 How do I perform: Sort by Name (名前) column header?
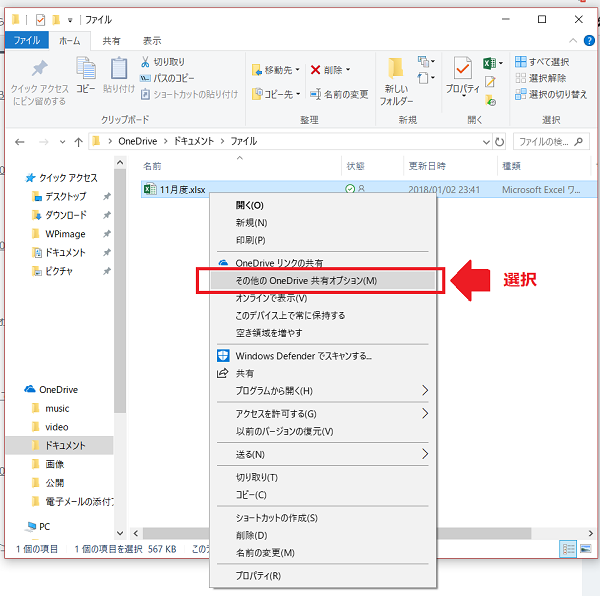click(x=240, y=166)
